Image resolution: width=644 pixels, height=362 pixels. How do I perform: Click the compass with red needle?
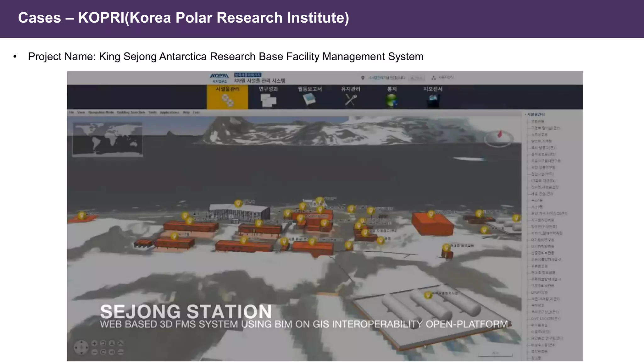pyautogui.click(x=498, y=139)
